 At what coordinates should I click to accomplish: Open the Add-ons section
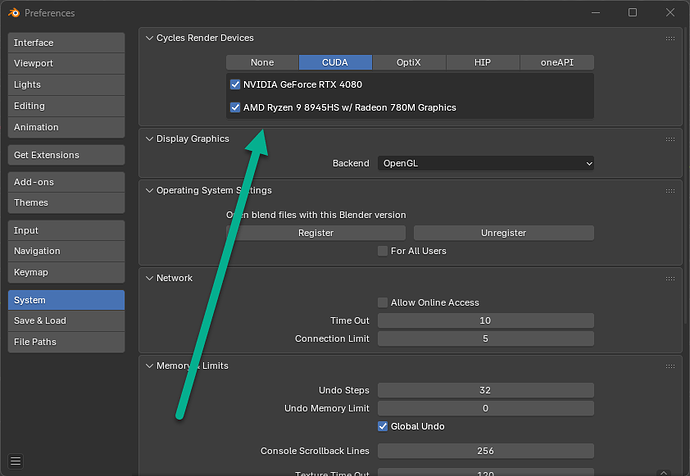coord(66,182)
